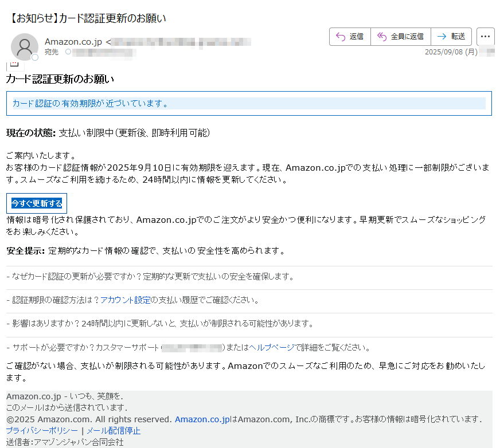
Task: Click the broken image placeholder icon
Action: click(14, 65)
